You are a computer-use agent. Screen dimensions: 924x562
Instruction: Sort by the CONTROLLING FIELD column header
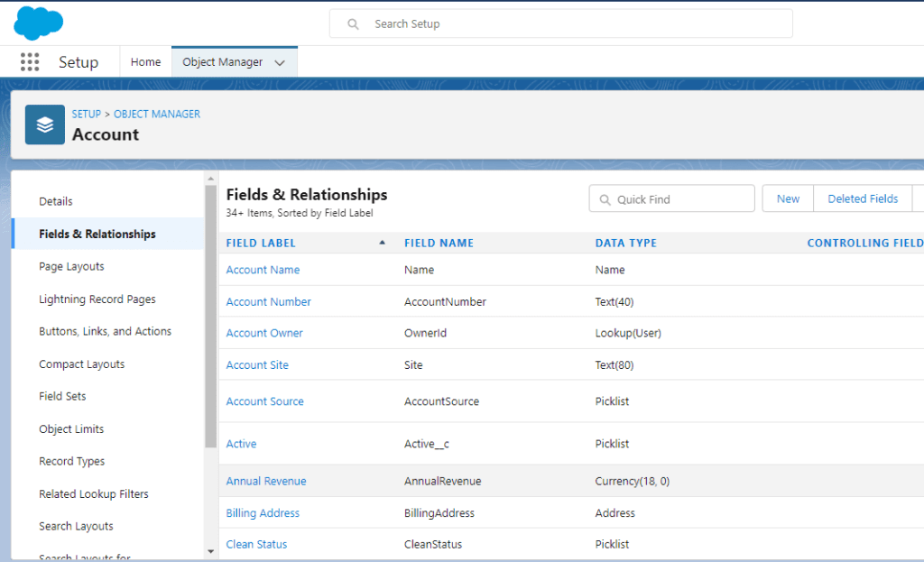pos(865,243)
